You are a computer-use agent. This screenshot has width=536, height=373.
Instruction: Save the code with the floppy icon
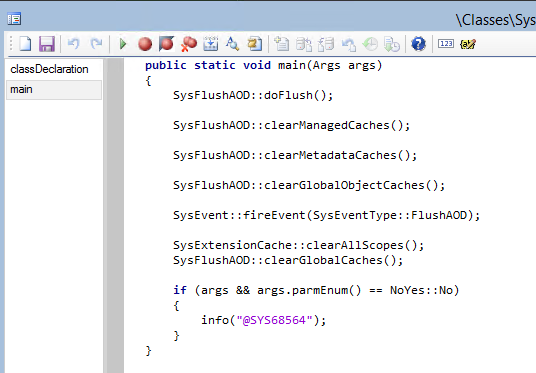coord(47,44)
